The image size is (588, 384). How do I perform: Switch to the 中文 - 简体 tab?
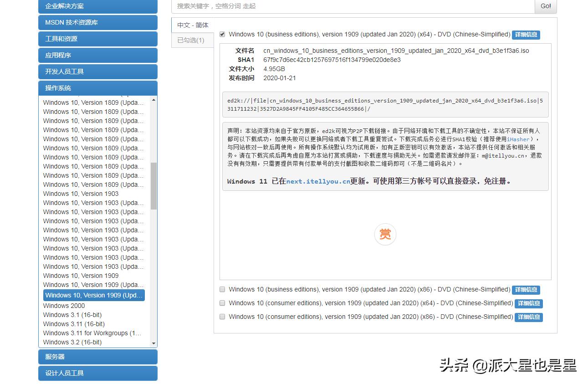point(192,25)
